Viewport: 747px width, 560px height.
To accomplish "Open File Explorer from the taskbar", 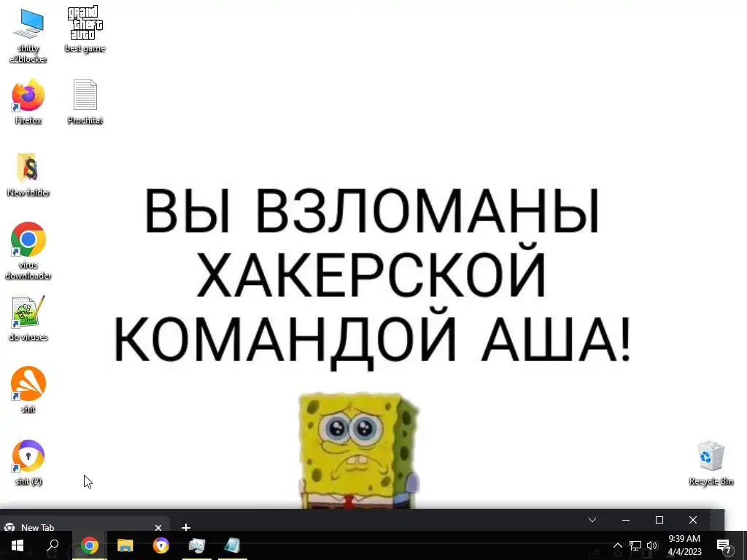I will (125, 545).
